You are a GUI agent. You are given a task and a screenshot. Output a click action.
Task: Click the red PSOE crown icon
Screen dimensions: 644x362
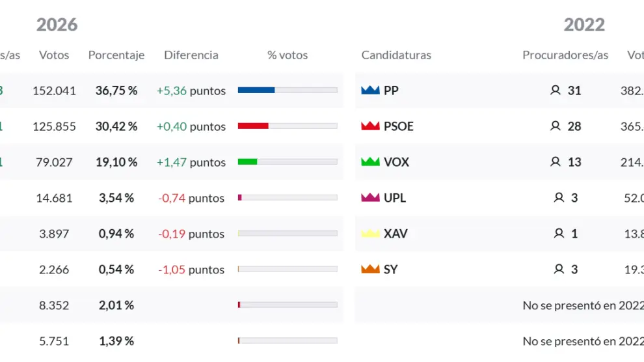click(x=370, y=126)
